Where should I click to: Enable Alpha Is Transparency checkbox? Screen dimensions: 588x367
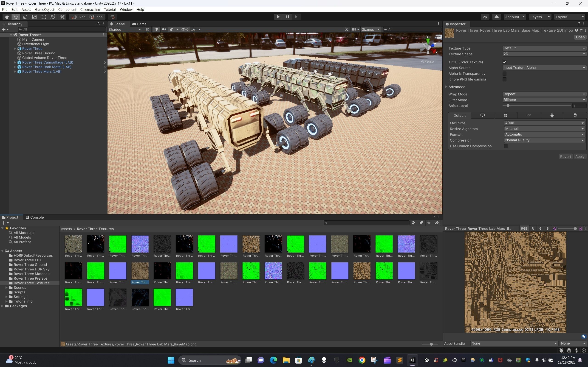click(504, 74)
